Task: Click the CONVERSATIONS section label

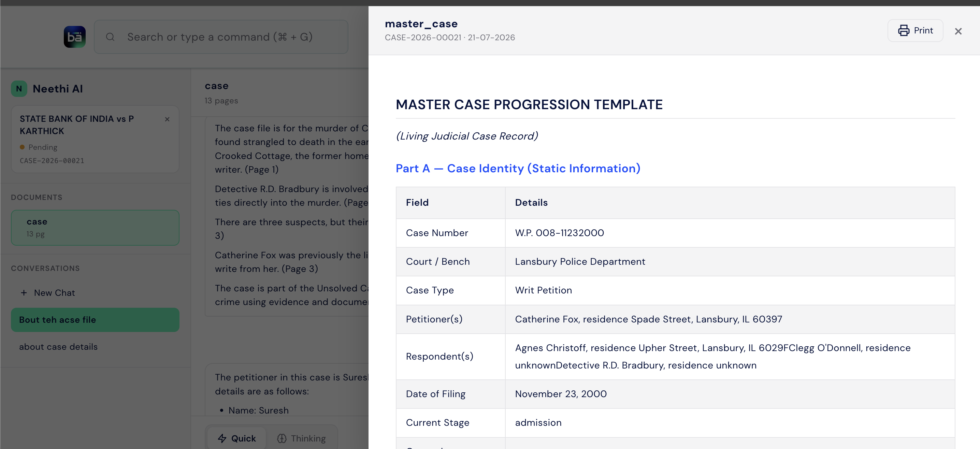Action: (x=45, y=268)
